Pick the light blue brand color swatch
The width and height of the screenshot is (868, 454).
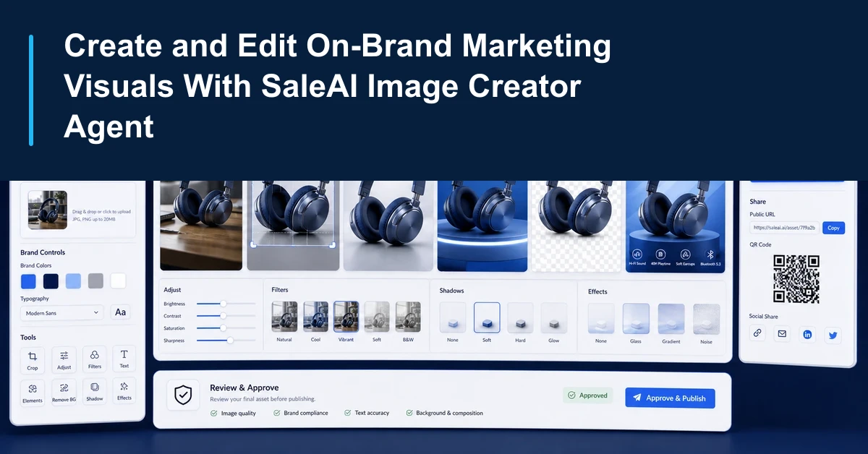73,281
